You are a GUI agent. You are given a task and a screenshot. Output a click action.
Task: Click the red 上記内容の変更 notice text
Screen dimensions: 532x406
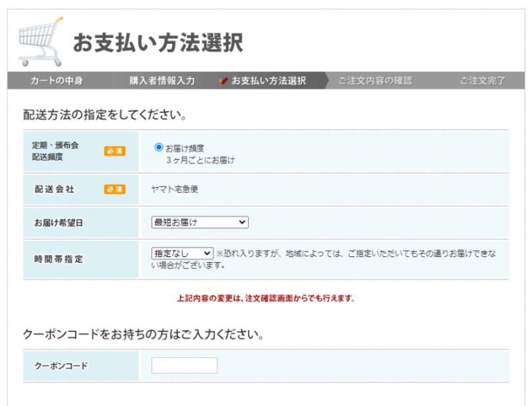[266, 298]
